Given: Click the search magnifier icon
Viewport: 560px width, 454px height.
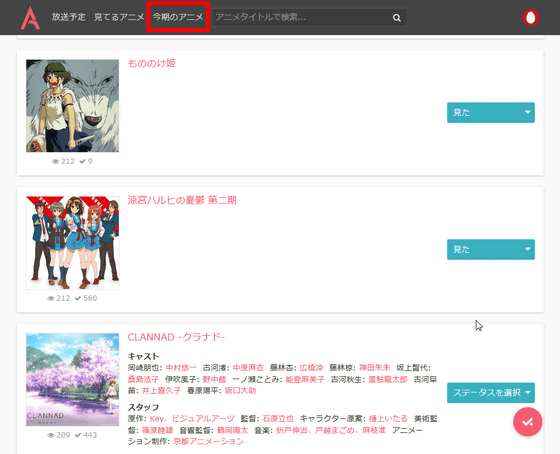Looking at the screenshot, I should (x=396, y=18).
